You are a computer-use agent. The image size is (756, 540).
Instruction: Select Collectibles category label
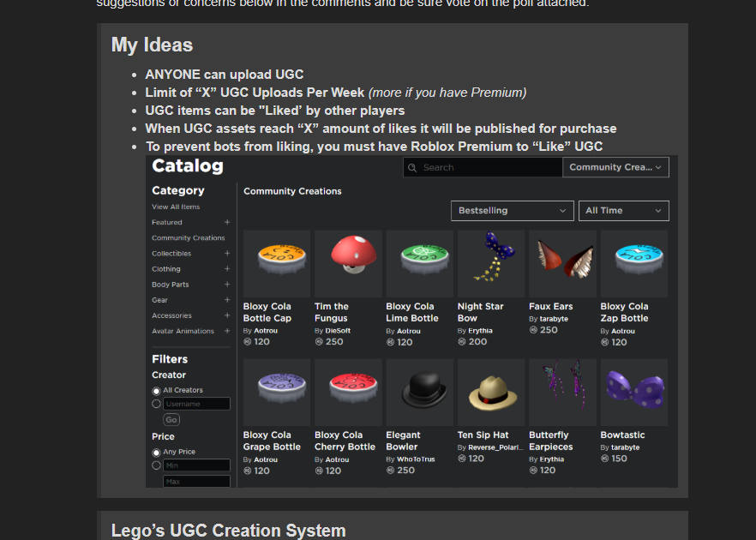(x=171, y=254)
